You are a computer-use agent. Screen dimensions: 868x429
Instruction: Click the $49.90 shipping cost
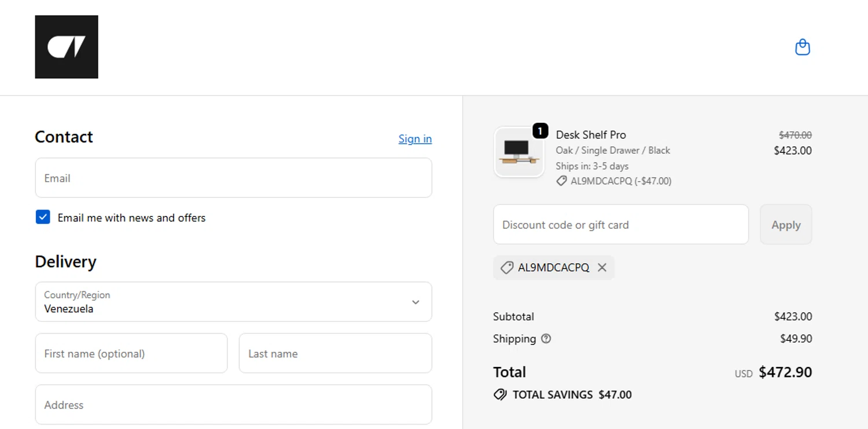[796, 339]
